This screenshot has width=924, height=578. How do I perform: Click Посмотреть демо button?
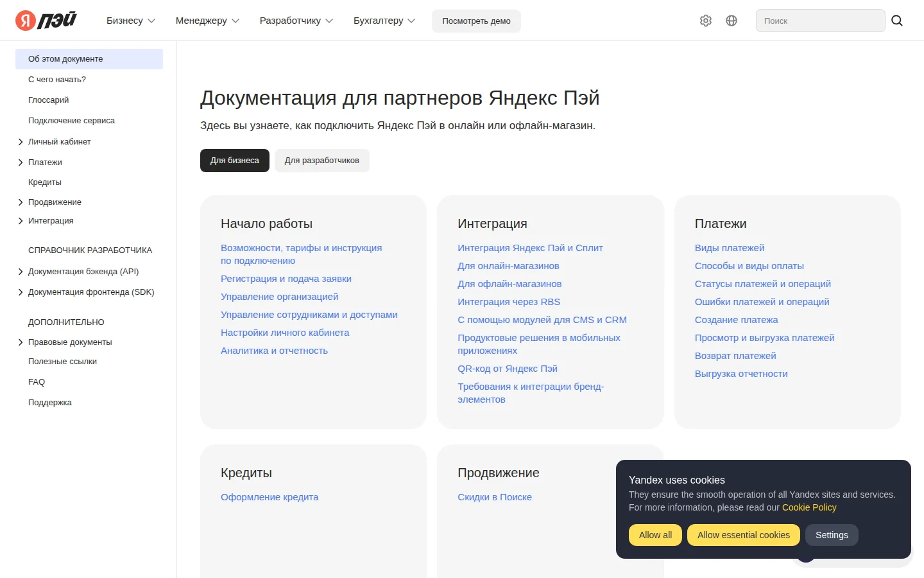point(476,21)
